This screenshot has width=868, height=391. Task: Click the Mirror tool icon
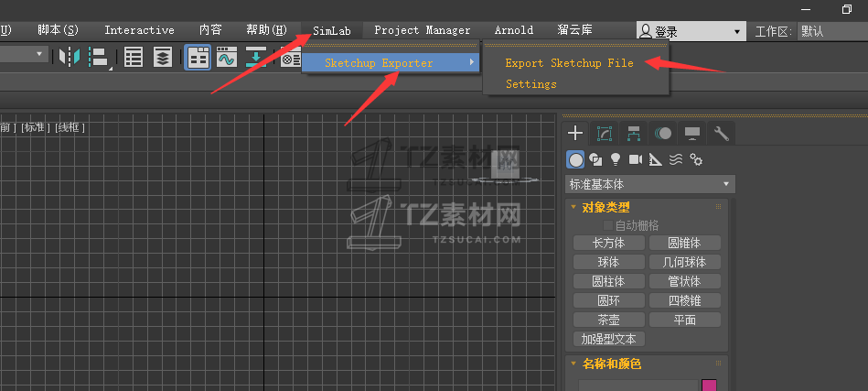pos(70,57)
